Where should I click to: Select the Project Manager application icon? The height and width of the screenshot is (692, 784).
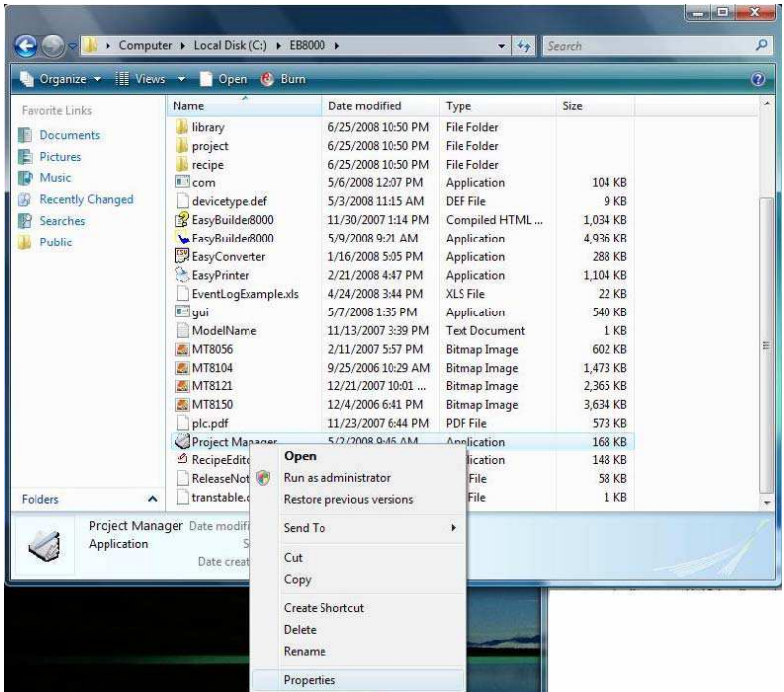point(182,441)
